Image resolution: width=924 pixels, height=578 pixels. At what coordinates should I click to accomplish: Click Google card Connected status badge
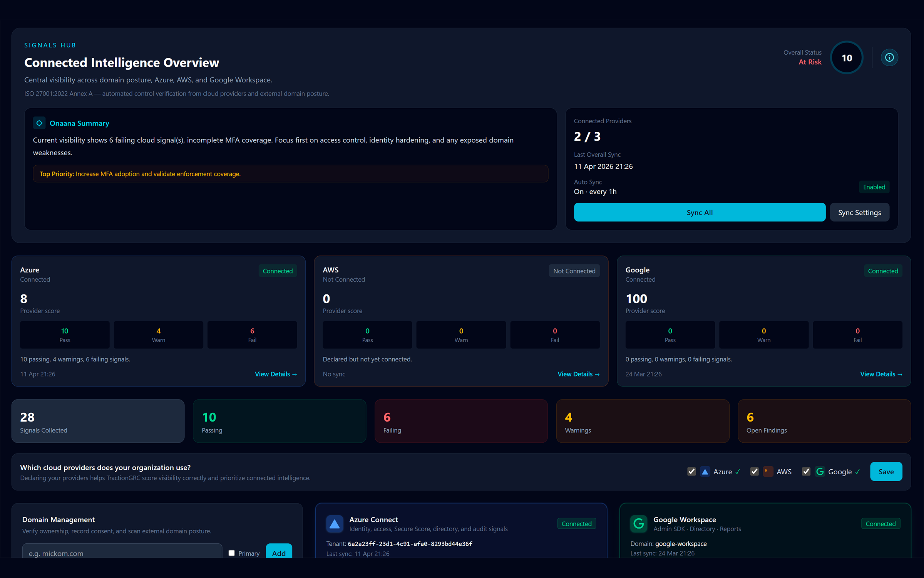(883, 271)
